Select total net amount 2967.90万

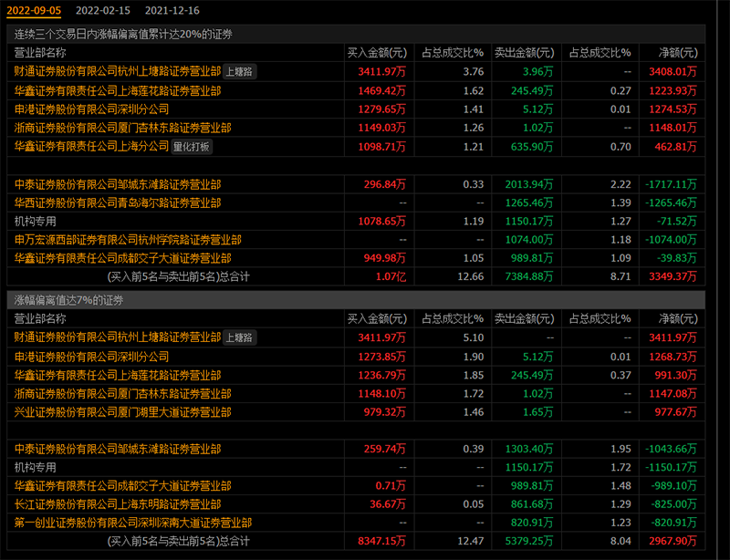click(x=673, y=541)
